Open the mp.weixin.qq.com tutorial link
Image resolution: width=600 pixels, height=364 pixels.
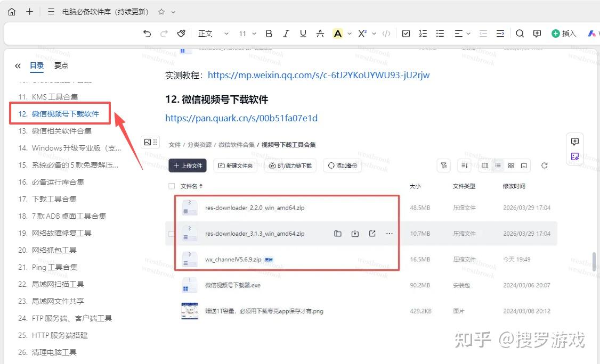pyautogui.click(x=319, y=75)
